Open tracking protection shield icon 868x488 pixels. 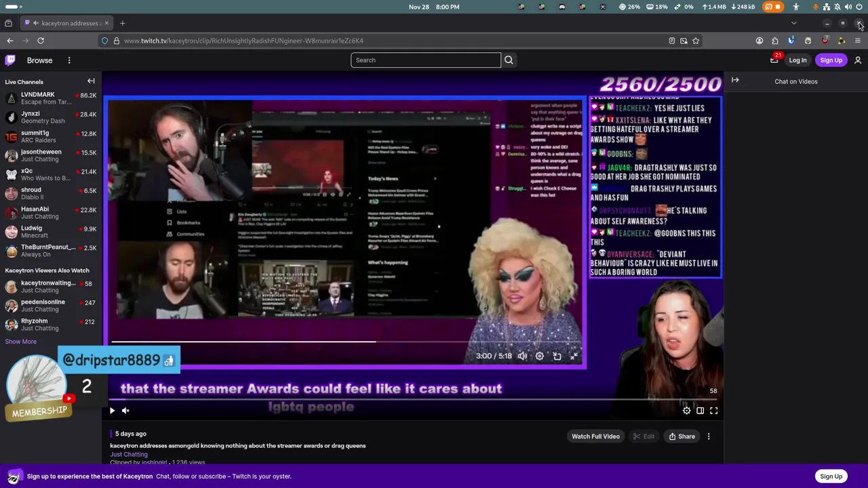(104, 41)
